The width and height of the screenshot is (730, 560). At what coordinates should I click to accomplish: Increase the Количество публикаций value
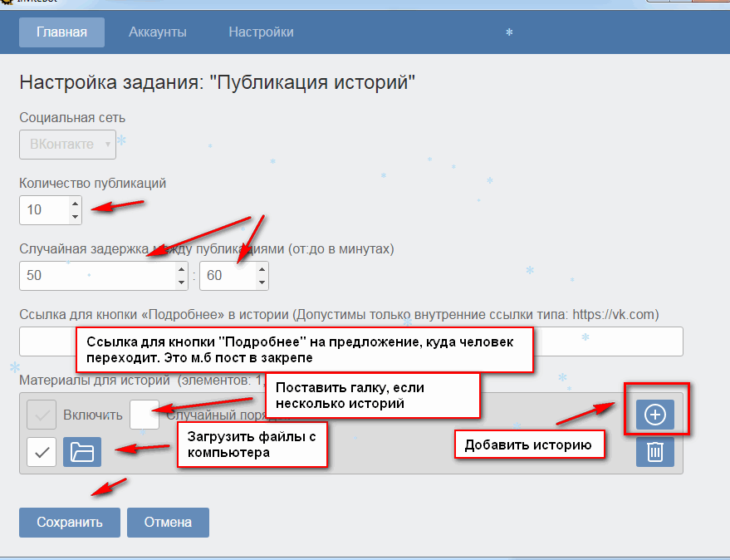(75, 204)
